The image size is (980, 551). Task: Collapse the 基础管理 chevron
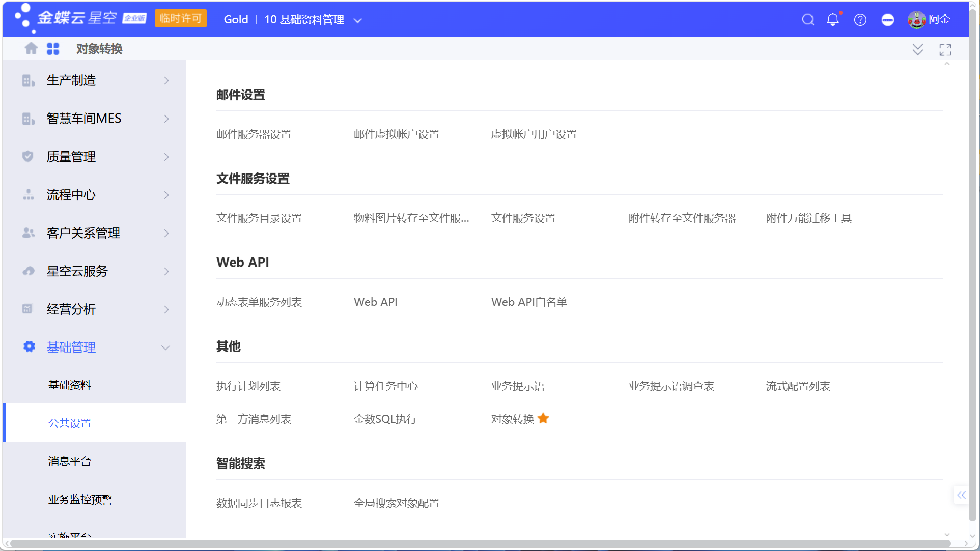pos(165,347)
